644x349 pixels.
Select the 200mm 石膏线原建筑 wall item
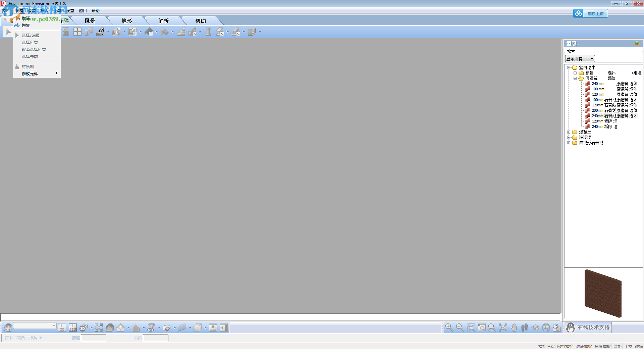[611, 111]
